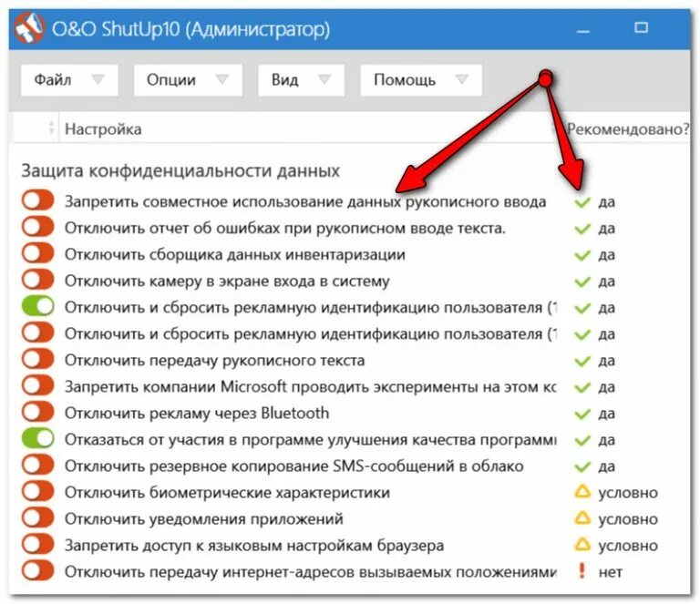Click checkmark on 'Запретить компании Microsoft' row
The height and width of the screenshot is (604, 700).
(x=582, y=388)
